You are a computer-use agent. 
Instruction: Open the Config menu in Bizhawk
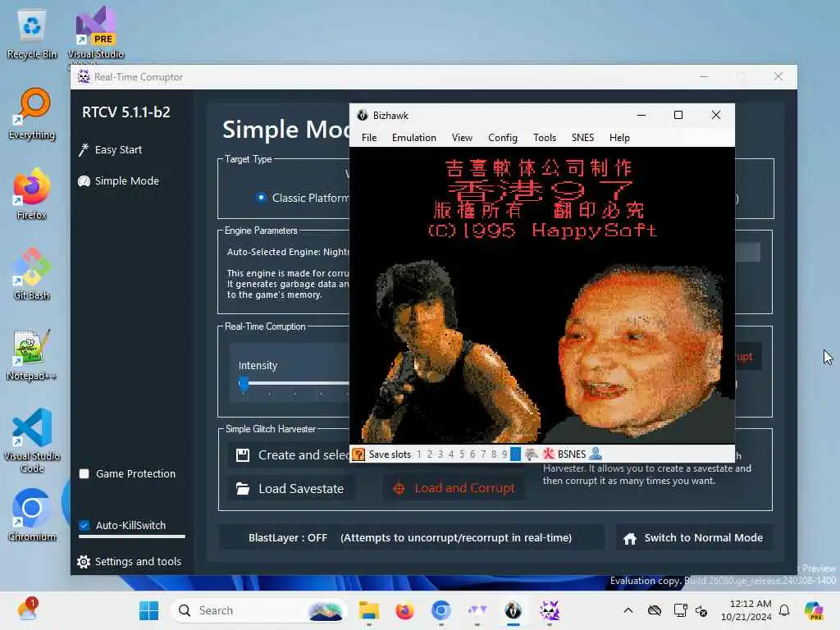tap(503, 138)
